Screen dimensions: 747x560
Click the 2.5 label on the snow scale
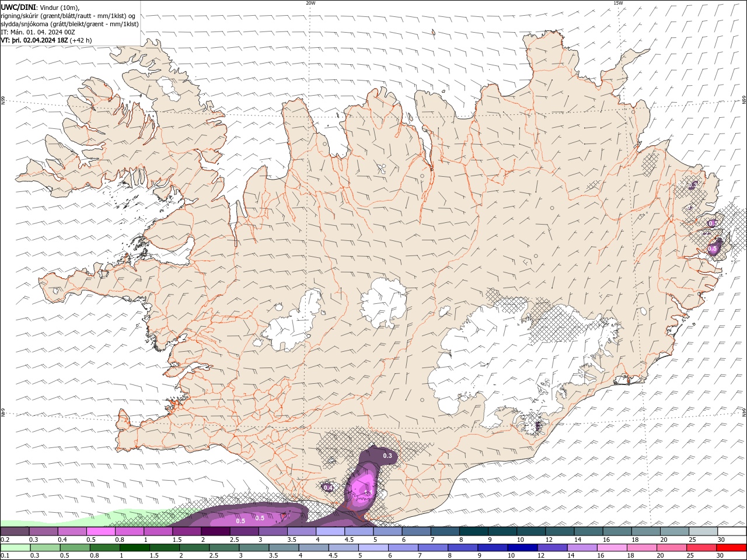[x=234, y=540]
